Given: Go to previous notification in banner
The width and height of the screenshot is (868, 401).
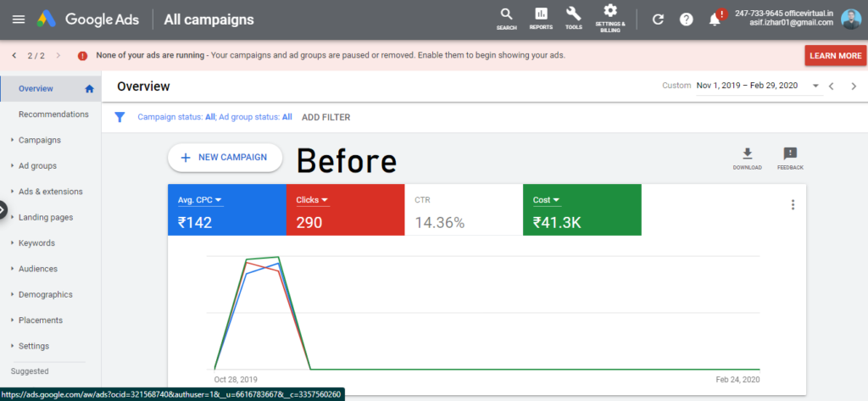Looking at the screenshot, I should point(14,55).
